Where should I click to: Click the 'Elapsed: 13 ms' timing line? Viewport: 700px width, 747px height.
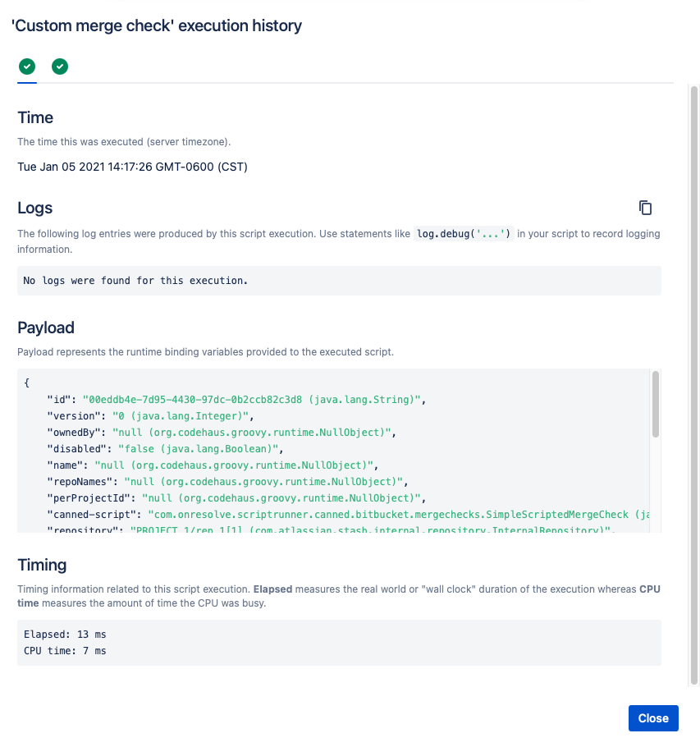65,635
